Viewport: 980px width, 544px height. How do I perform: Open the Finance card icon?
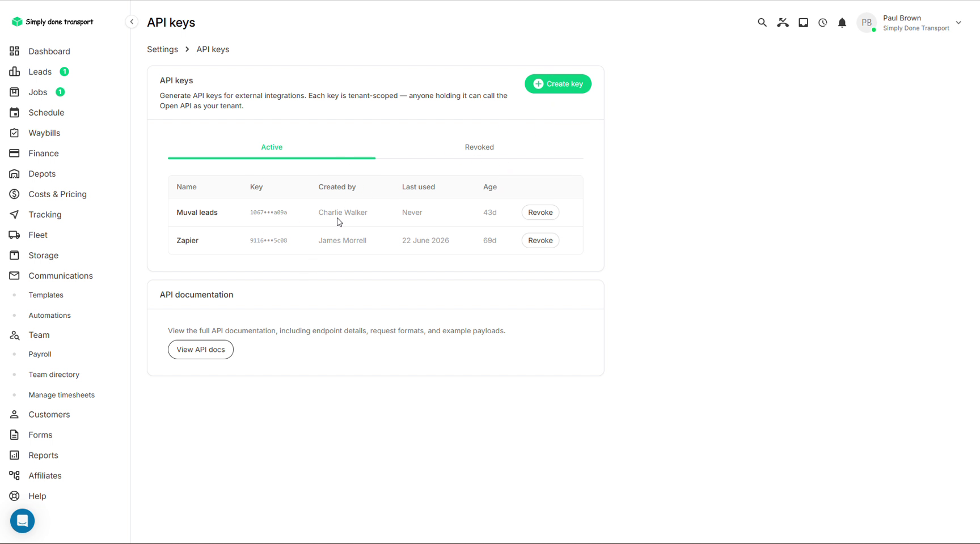tap(14, 153)
